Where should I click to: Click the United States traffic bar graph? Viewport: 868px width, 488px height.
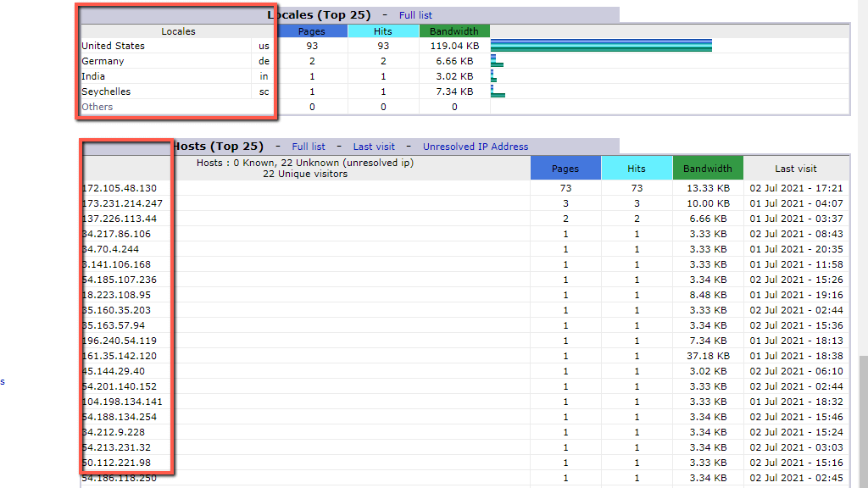point(601,46)
